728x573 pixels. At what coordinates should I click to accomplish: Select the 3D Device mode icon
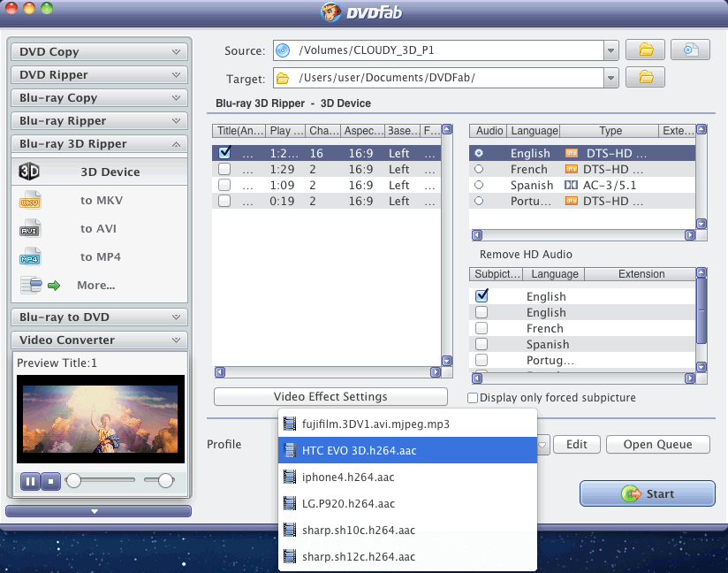(x=29, y=172)
